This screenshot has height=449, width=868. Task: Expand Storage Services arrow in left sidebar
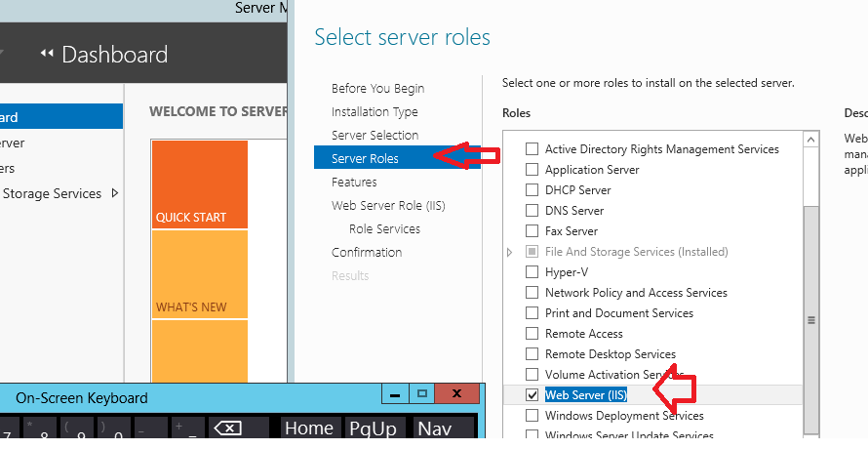(115, 193)
